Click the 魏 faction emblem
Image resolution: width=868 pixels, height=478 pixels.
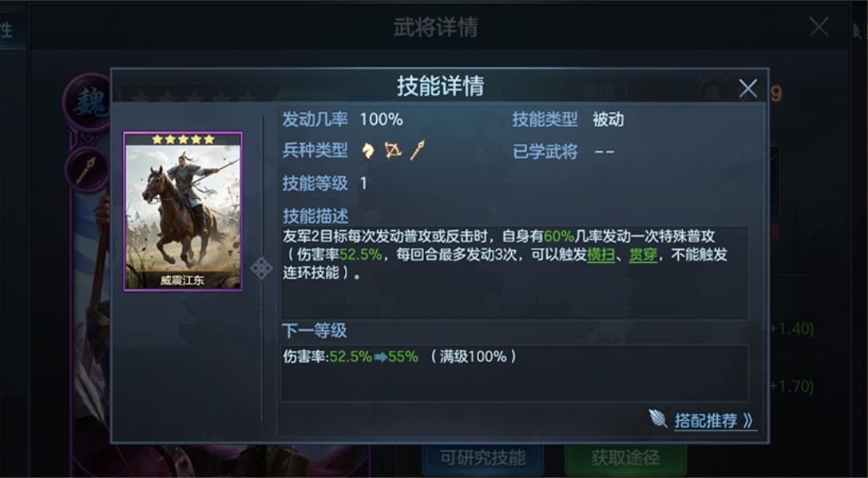[x=88, y=102]
